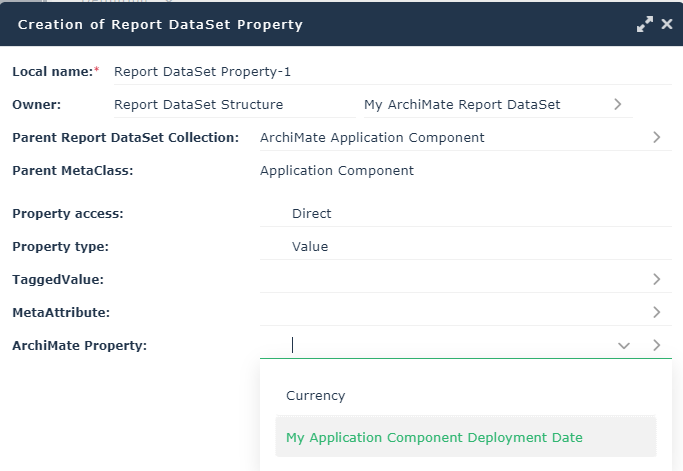Select the Direct property access value
Screen dimensions: 683x471
click(312, 214)
